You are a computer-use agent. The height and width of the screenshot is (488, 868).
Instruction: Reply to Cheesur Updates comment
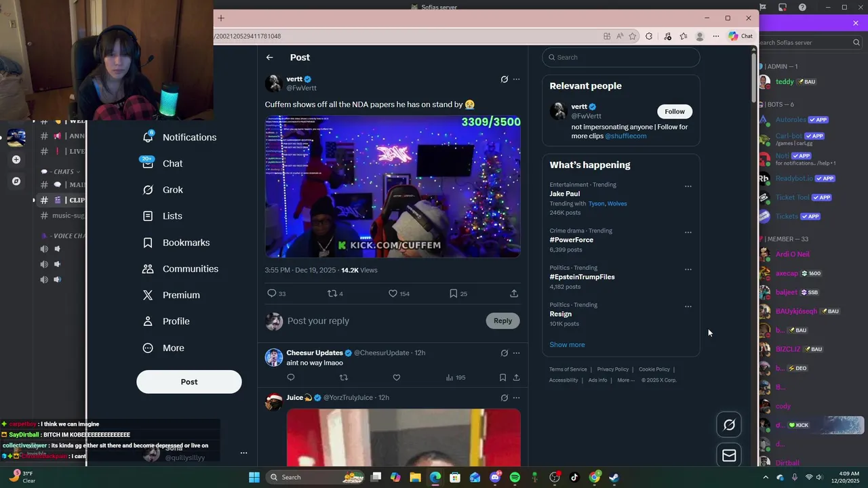(x=291, y=378)
